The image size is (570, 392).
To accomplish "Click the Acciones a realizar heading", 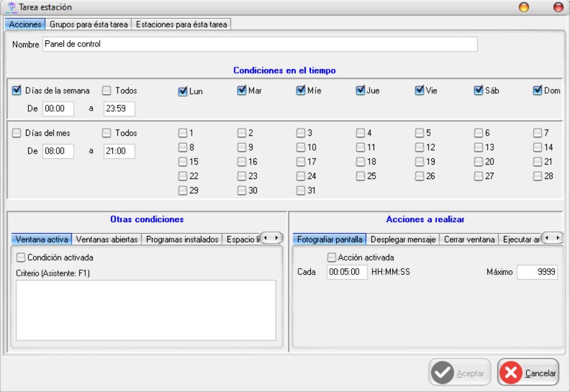I will point(425,219).
